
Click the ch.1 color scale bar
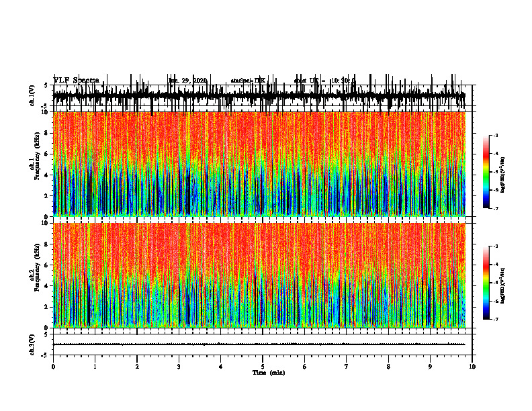[x=486, y=172]
